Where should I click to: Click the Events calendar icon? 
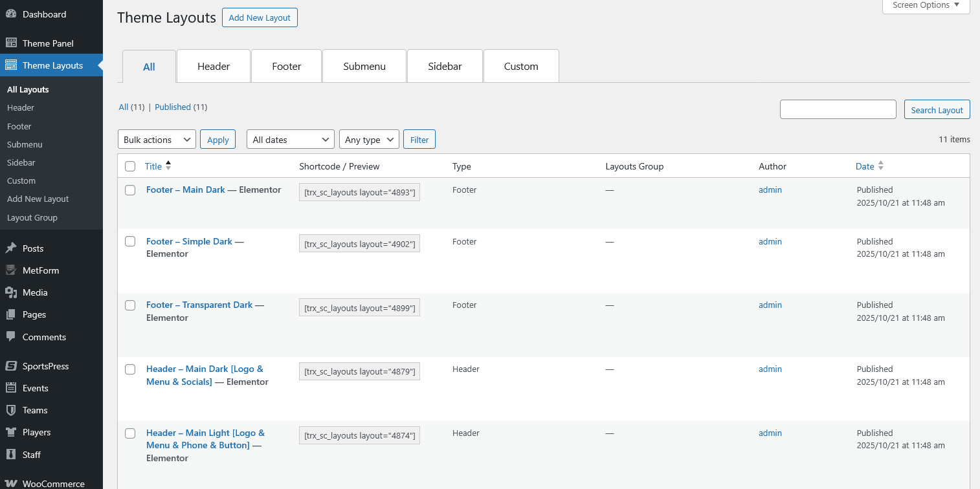click(11, 388)
